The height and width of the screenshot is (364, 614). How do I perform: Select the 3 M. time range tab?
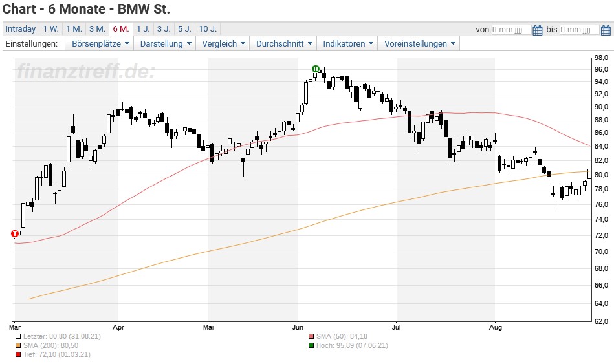point(97,29)
